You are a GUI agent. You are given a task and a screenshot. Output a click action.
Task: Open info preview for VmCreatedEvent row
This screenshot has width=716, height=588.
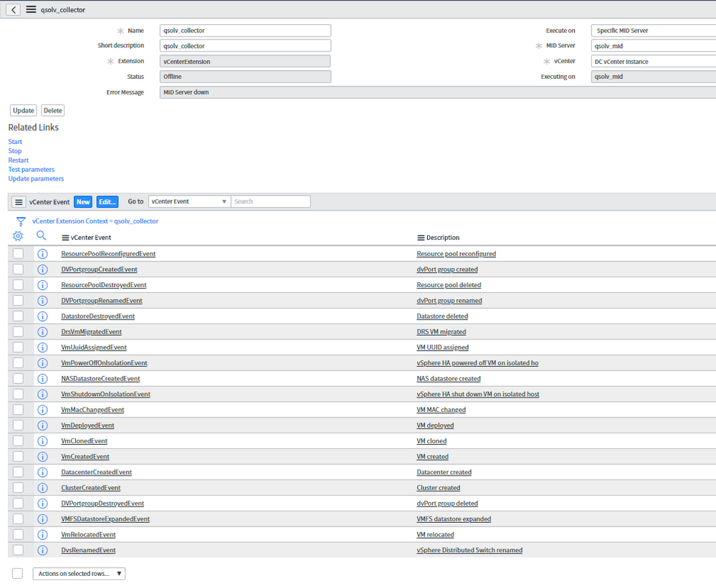[x=42, y=456]
